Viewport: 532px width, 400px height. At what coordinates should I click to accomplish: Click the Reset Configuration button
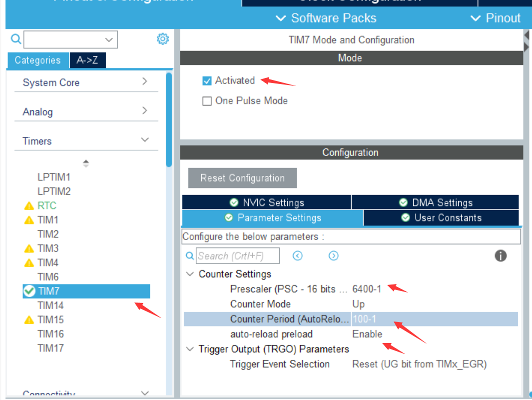point(243,178)
